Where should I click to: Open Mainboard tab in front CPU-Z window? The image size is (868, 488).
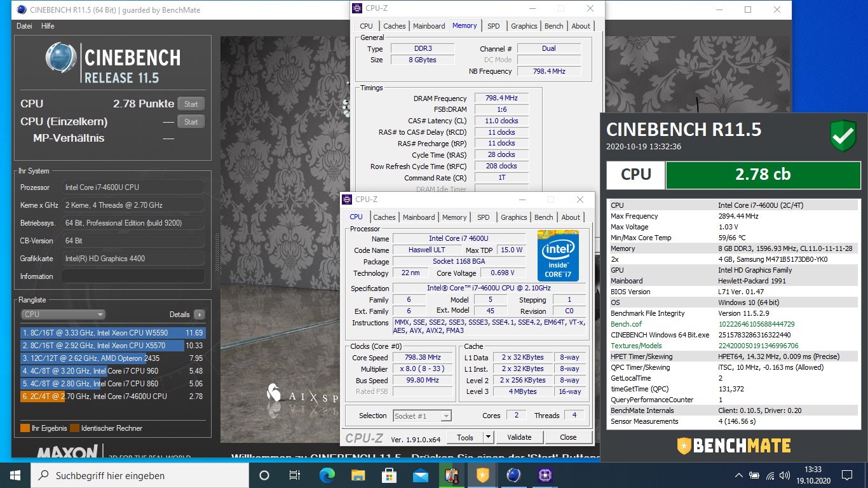[x=419, y=217]
